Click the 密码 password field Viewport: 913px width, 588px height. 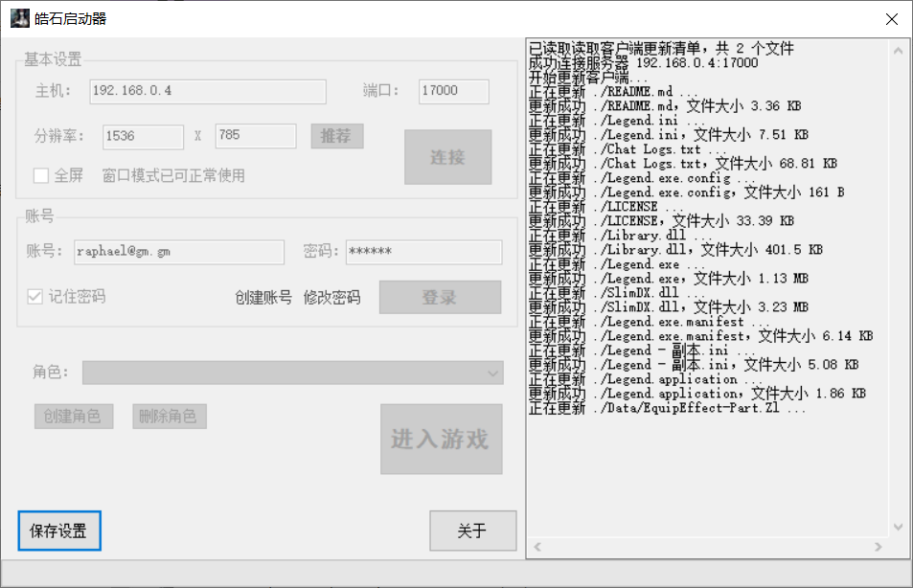[422, 252]
